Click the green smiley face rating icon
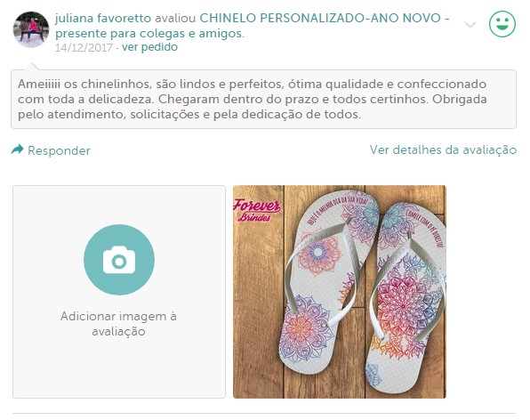The width and height of the screenshot is (530, 420). (502, 24)
